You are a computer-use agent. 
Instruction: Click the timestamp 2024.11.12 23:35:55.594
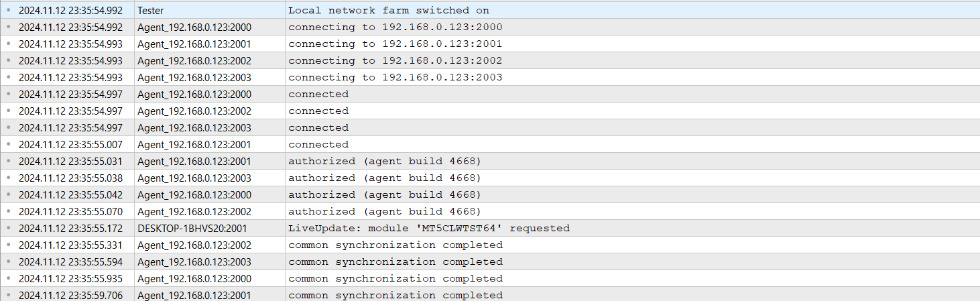click(x=70, y=261)
